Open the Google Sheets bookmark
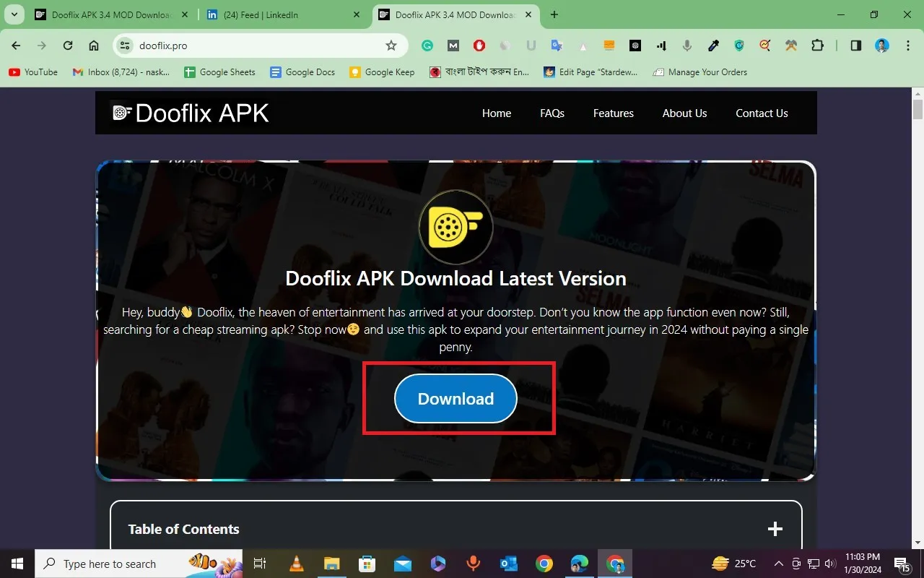The width and height of the screenshot is (924, 578). tap(219, 72)
